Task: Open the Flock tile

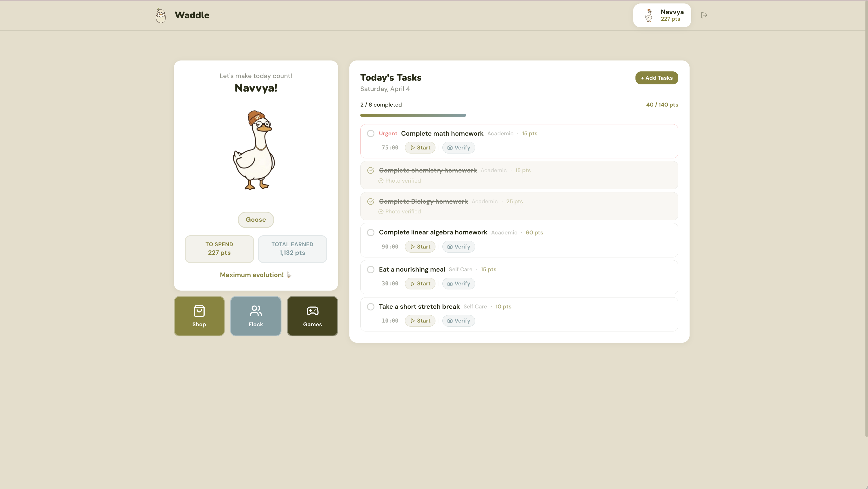Action: click(x=255, y=316)
